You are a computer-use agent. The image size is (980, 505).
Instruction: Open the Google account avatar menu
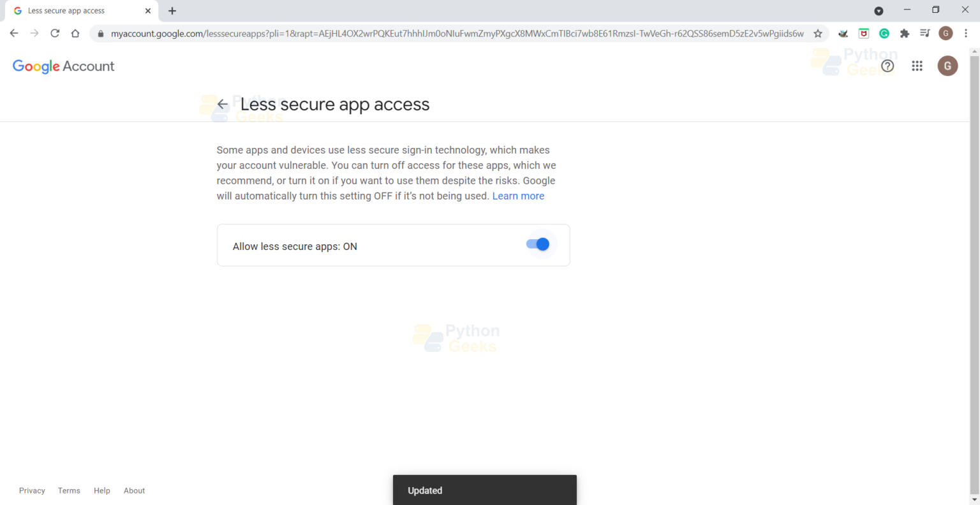click(x=947, y=66)
